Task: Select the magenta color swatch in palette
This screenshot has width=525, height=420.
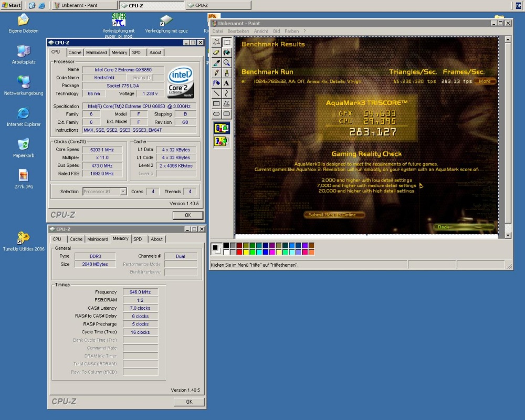Action: click(x=272, y=252)
